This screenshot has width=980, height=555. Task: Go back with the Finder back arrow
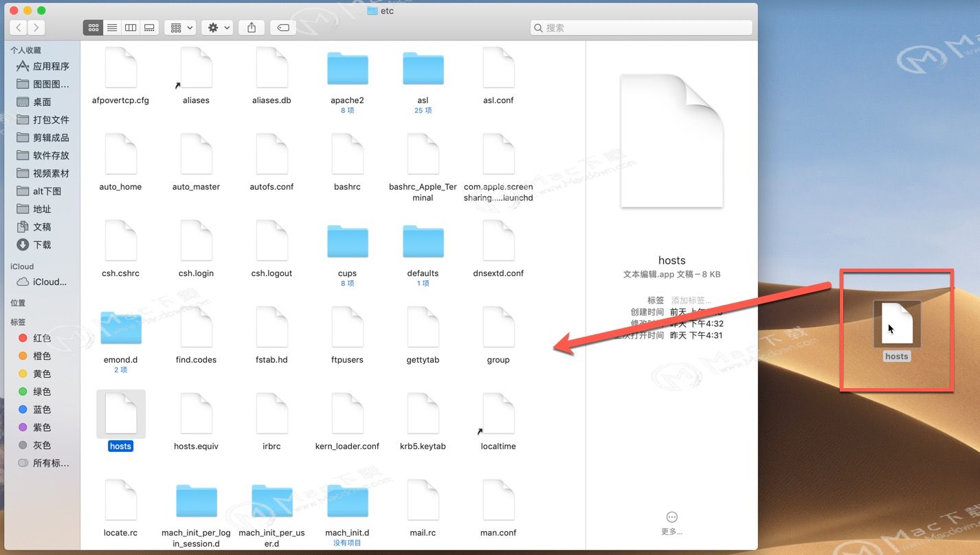19,27
